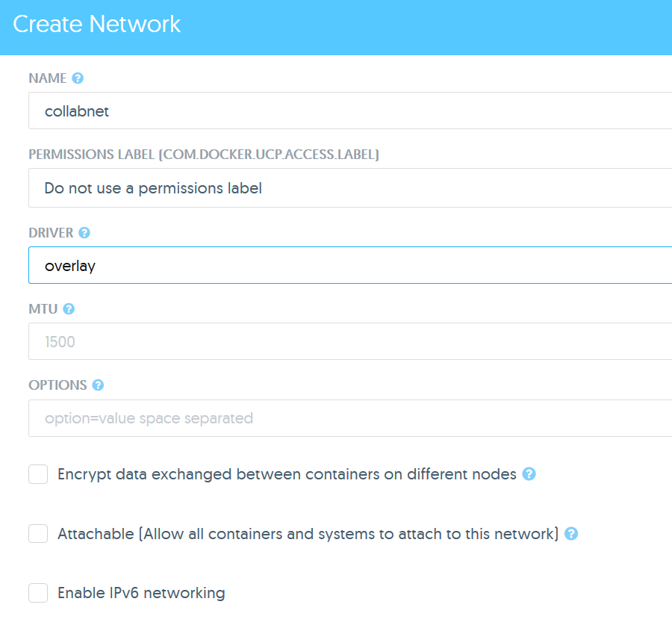Screen dimensions: 672x628
Task: Tick the Attachable network checkbox
Action: 38,534
